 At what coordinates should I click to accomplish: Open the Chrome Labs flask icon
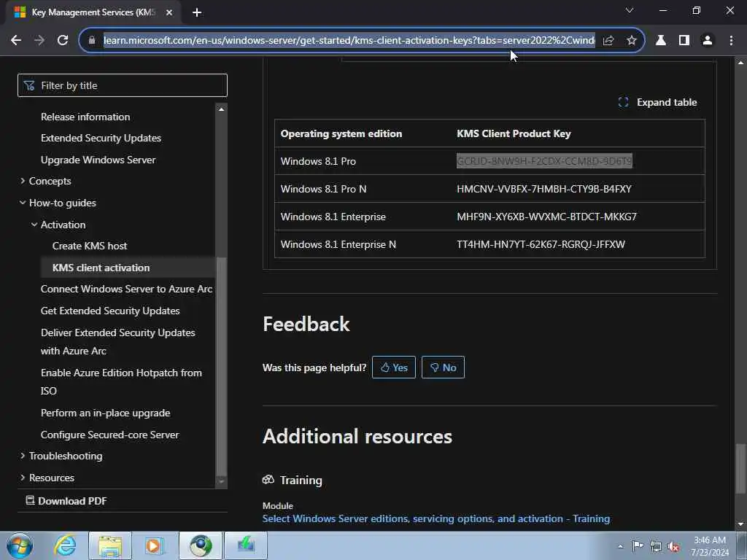661,41
